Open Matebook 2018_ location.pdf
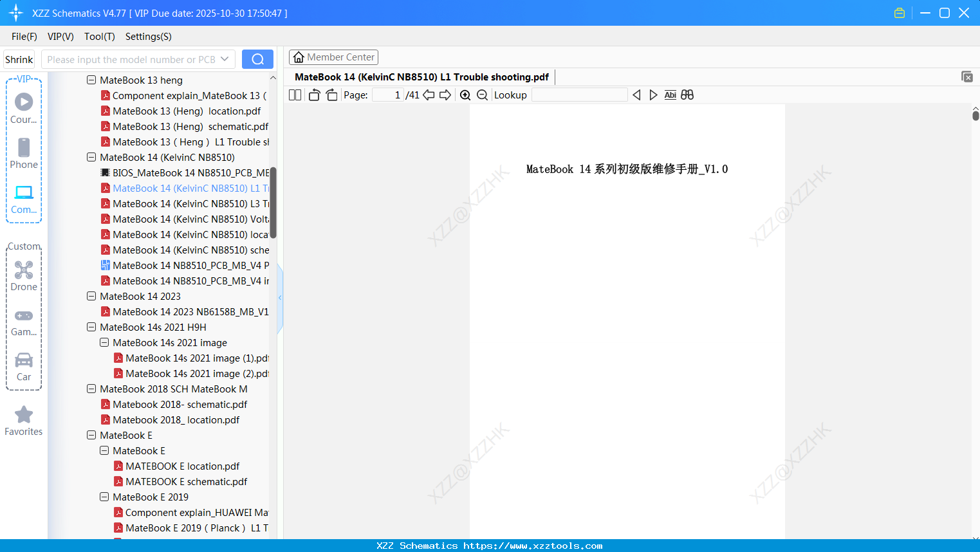The height and width of the screenshot is (552, 980). click(170, 420)
